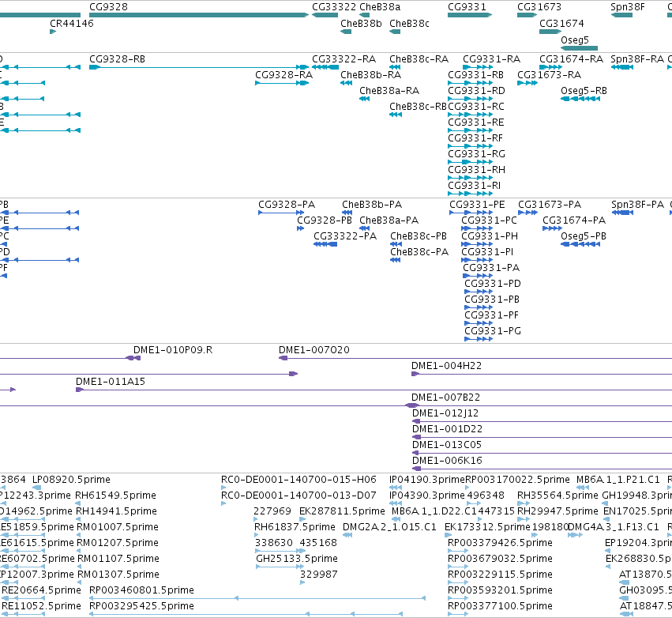Screen dimensions: 672x618
Task: Click the CG9331 gene bar
Action: pos(470,15)
